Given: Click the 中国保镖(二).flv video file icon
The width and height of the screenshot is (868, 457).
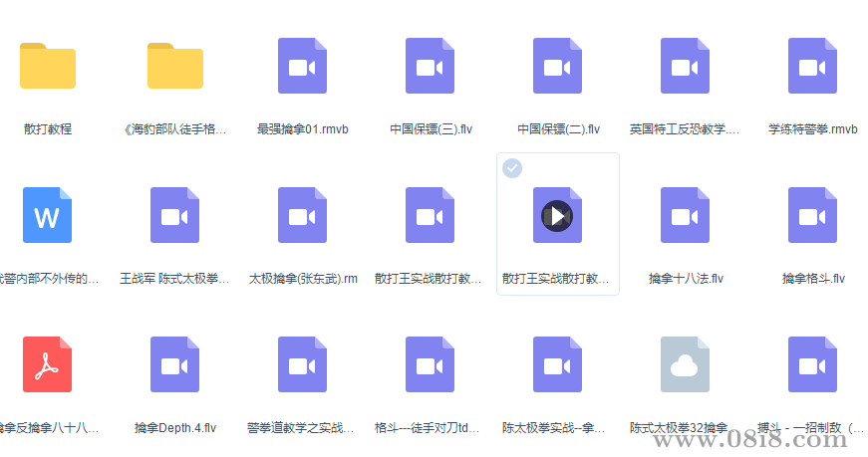Looking at the screenshot, I should coord(557,66).
